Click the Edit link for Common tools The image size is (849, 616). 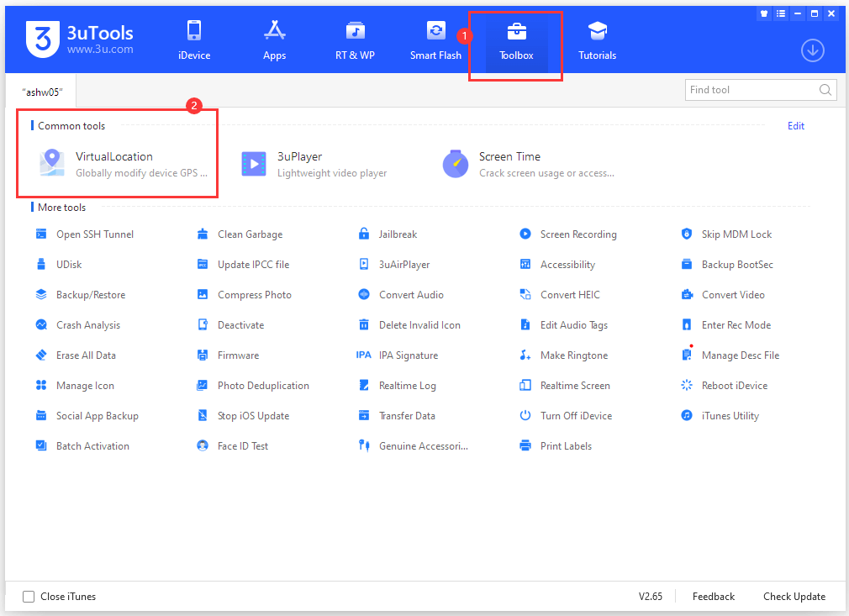(795, 125)
